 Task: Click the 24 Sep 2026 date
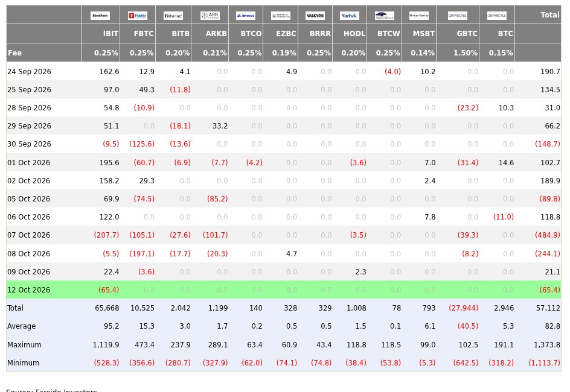pos(29,72)
